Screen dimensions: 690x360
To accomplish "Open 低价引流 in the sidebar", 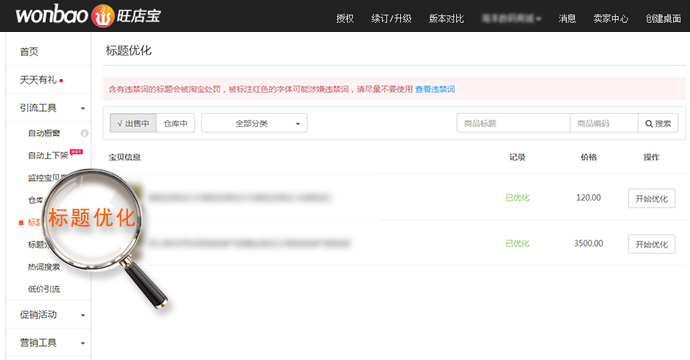I will click(44, 289).
